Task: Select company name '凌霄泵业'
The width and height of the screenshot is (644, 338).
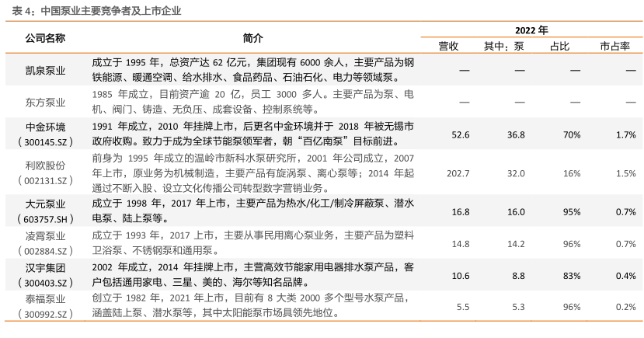Action: coord(45,236)
